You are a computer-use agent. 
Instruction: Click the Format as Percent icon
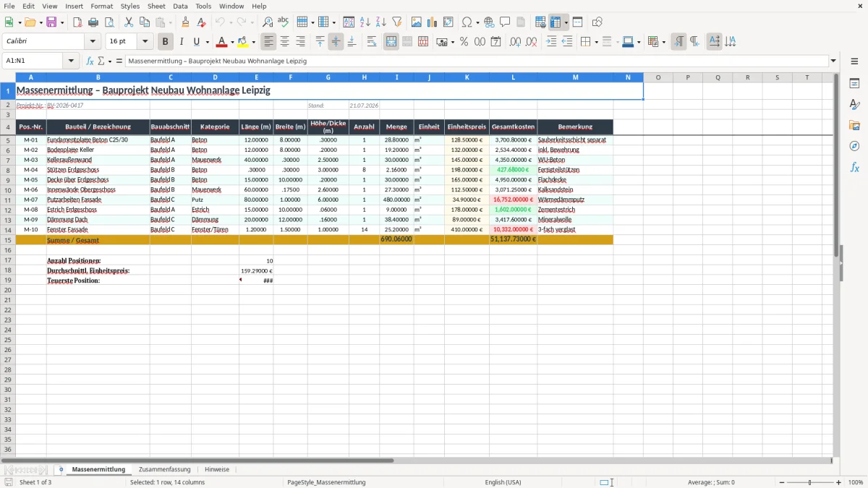464,42
